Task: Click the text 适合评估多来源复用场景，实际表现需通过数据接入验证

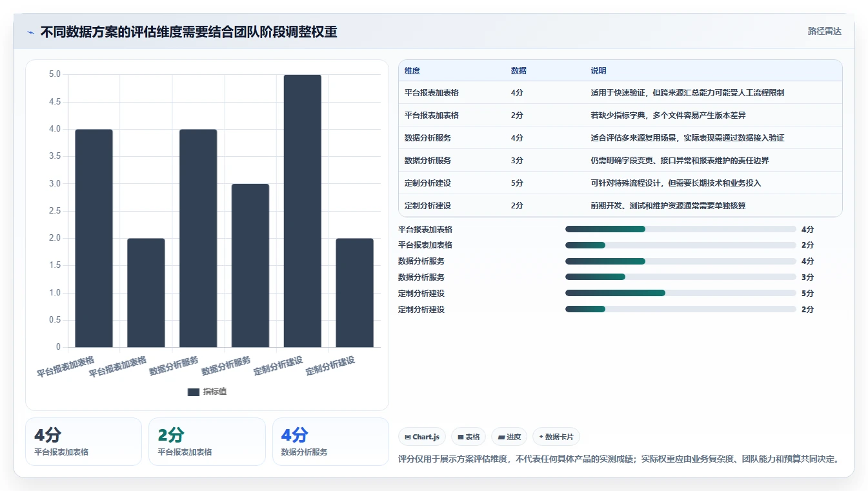Action: [x=687, y=138]
